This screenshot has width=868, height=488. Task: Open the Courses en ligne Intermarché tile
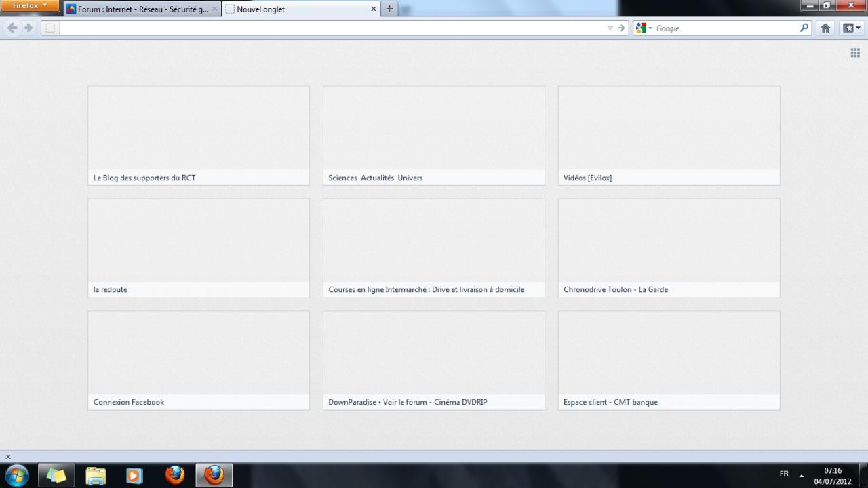pyautogui.click(x=434, y=248)
